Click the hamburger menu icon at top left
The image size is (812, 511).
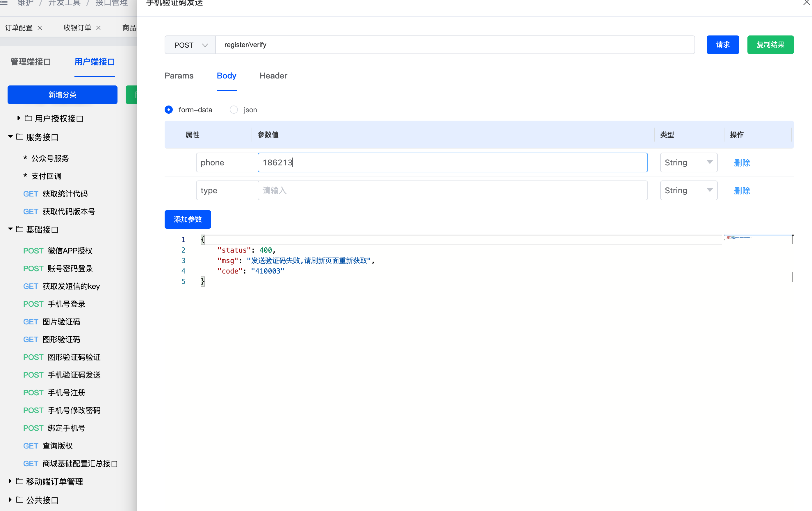(4, 3)
